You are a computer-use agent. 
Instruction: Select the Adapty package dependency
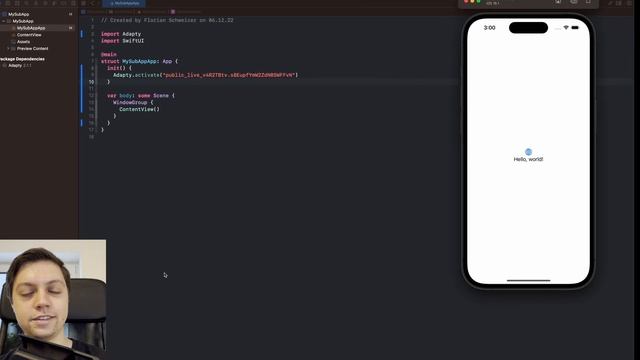click(x=20, y=66)
